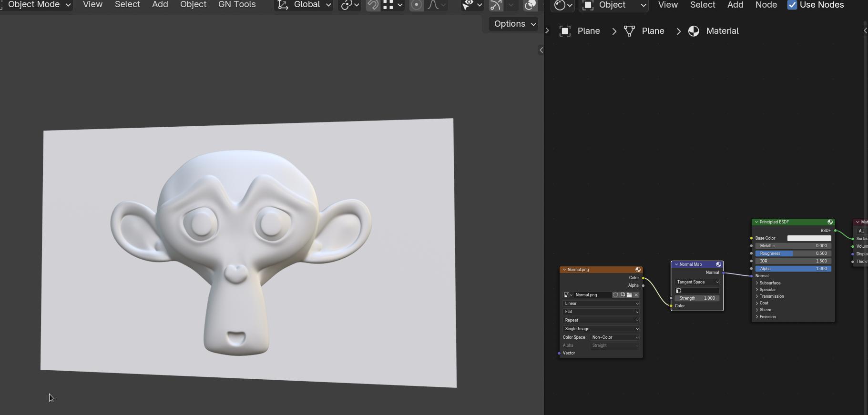
Task: Open node editor Select menu
Action: [x=703, y=5]
